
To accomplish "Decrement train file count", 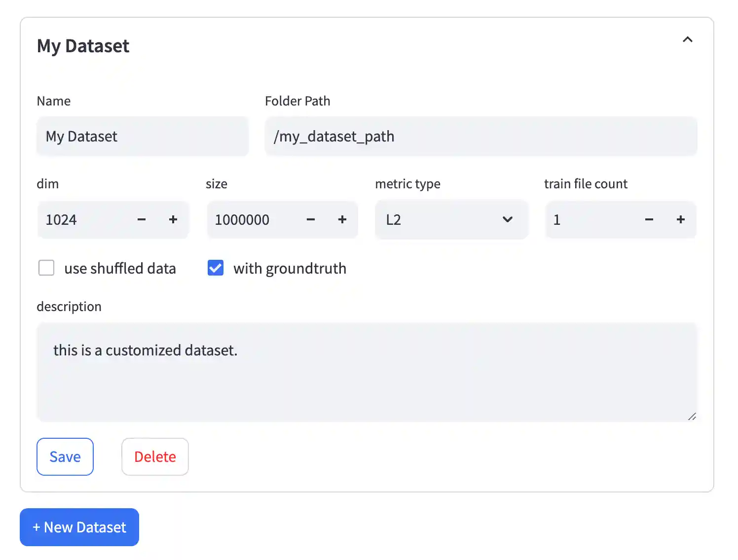I will [x=649, y=220].
